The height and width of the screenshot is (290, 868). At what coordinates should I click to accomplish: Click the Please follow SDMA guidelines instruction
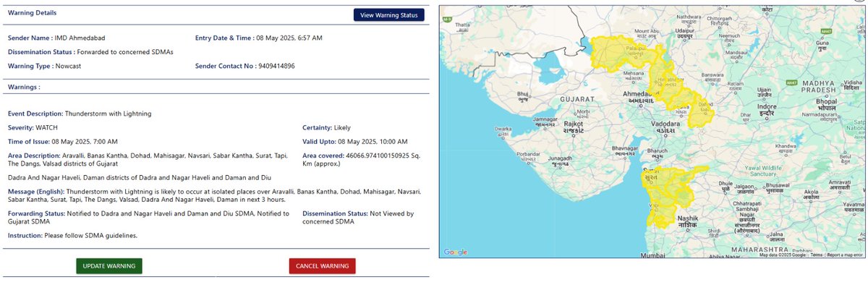[x=90, y=236]
